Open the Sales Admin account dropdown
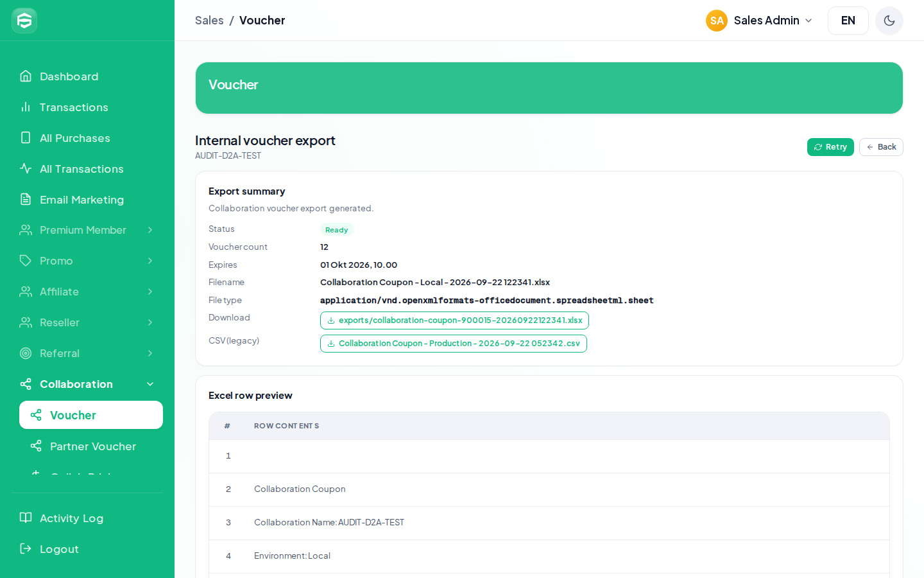Image resolution: width=924 pixels, height=578 pixels. (x=760, y=21)
